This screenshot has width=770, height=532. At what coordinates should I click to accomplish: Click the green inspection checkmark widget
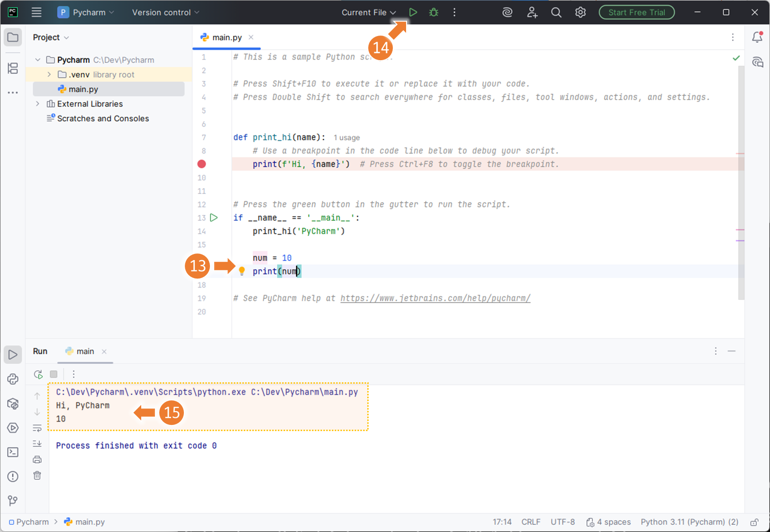736,58
